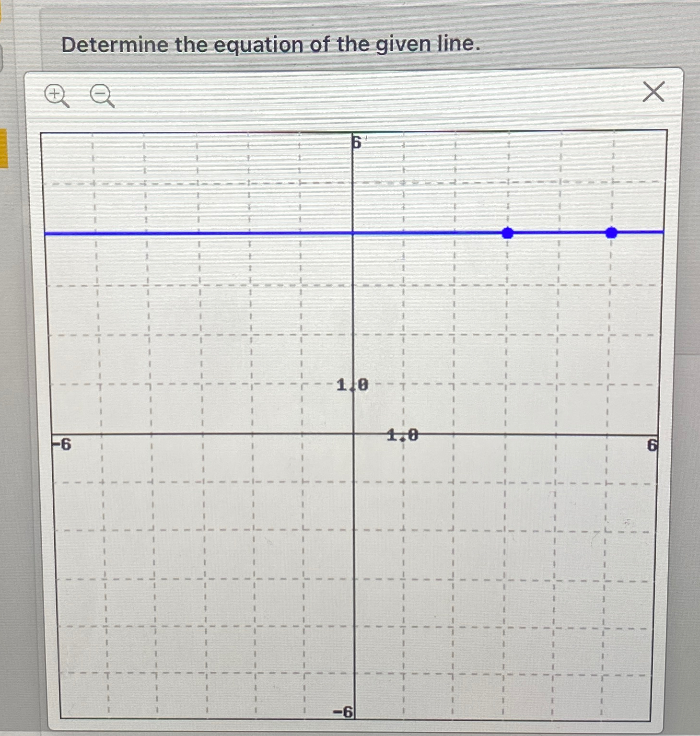The height and width of the screenshot is (736, 700).
Task: Dismiss the graph popup via the X
Action: [653, 92]
